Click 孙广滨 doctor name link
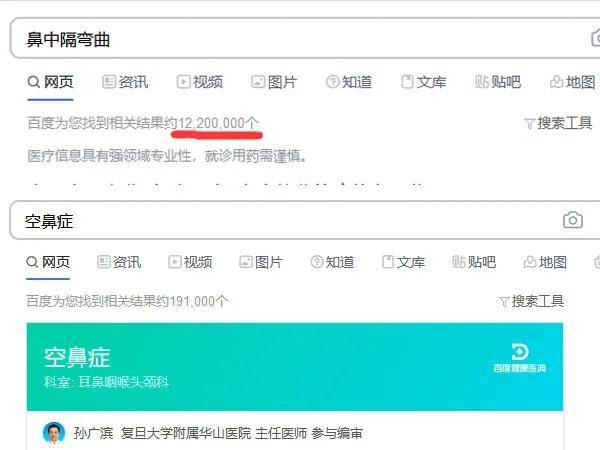Viewport: 600px width, 450px height. coord(93,433)
